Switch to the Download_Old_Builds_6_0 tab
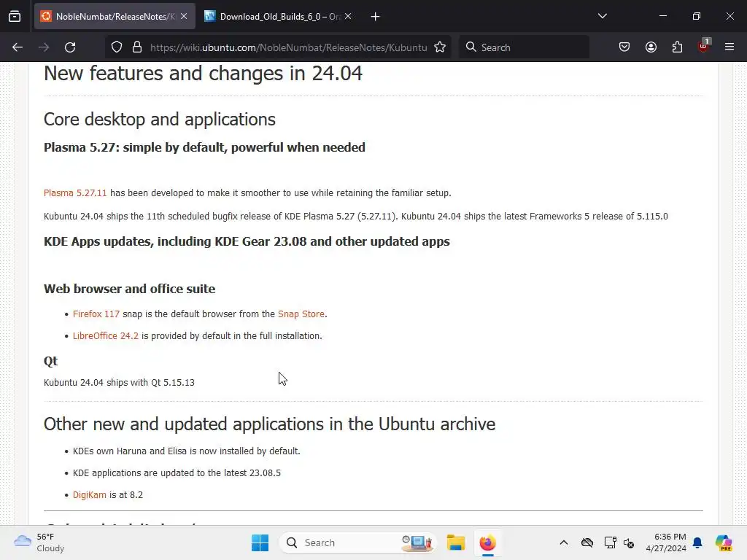The image size is (747, 560). pyautogui.click(x=279, y=16)
